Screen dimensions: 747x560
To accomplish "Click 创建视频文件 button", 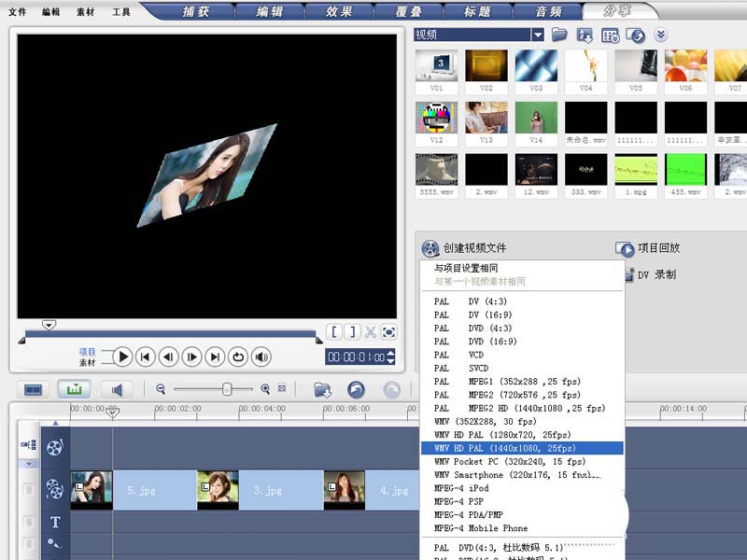I will point(464,247).
